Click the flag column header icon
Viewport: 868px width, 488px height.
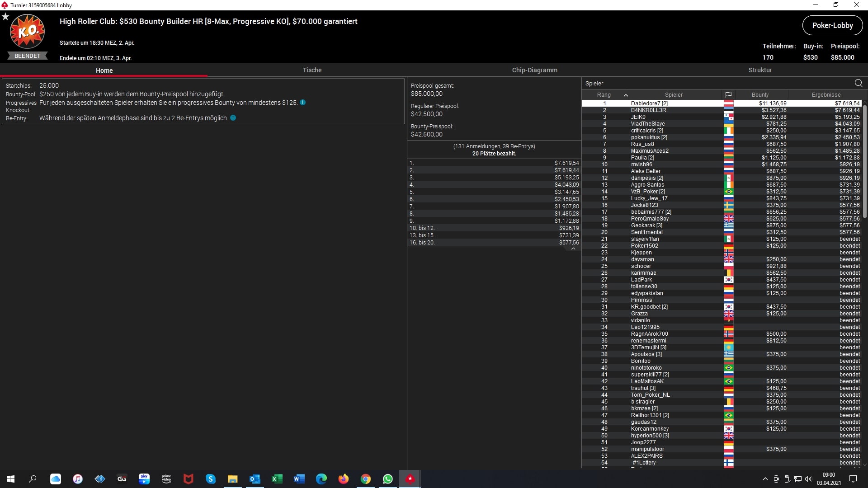coord(728,95)
